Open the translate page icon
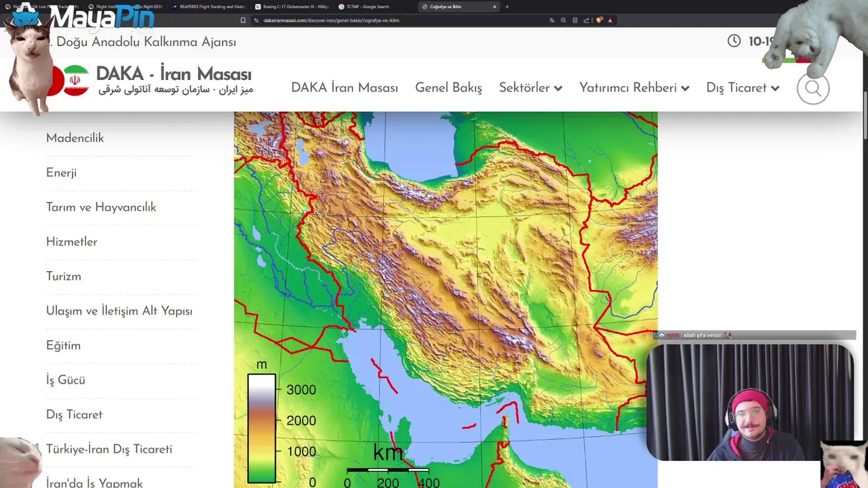 pos(551,20)
